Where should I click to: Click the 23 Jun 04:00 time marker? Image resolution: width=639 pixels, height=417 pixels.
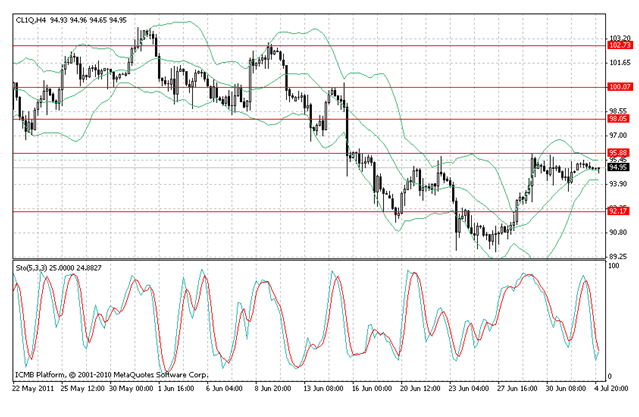click(470, 387)
